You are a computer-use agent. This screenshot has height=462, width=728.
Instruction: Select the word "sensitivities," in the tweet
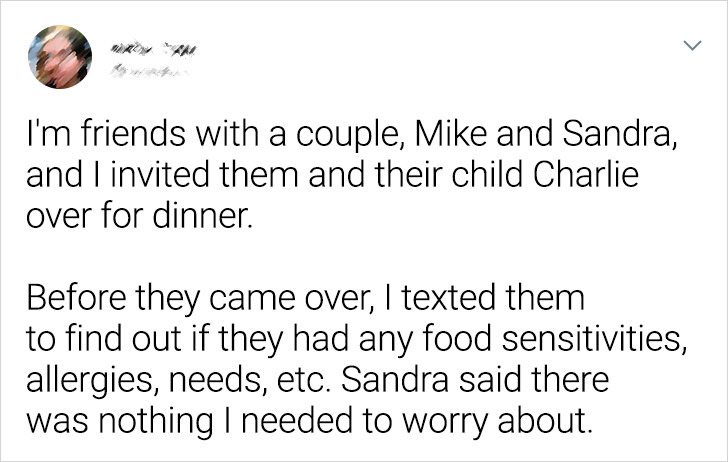click(x=594, y=339)
